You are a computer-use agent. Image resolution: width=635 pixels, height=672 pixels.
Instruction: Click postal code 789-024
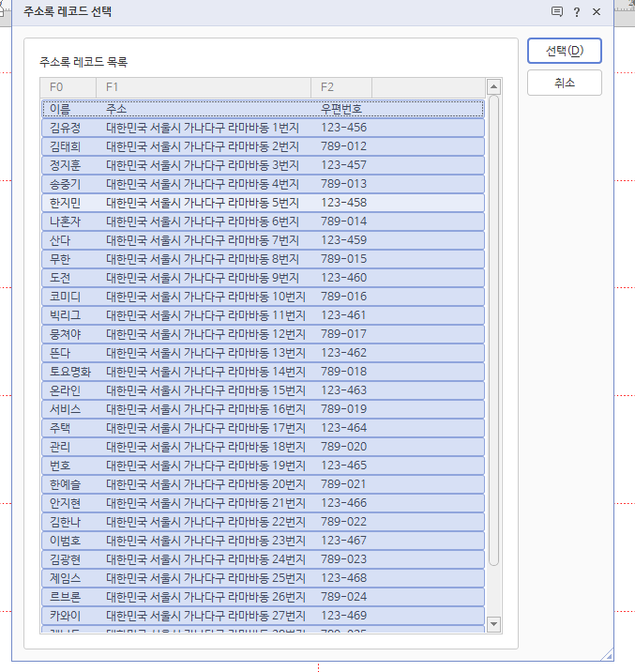(344, 597)
